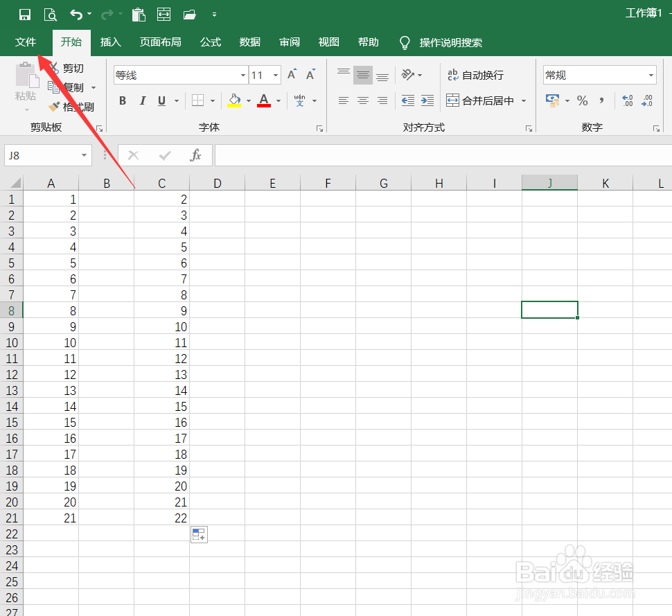Click the Orientation text angle icon
This screenshot has height=616, width=672.
tap(407, 75)
